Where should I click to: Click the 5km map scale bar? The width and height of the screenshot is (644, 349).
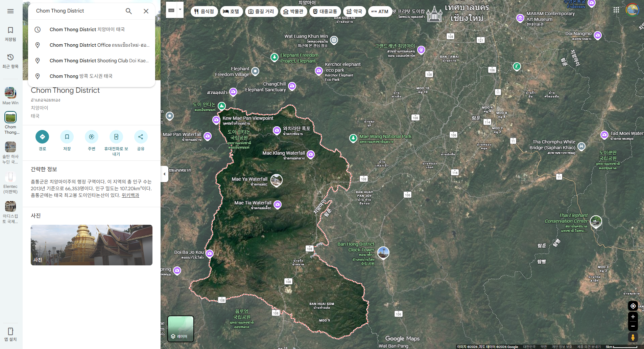[622, 347]
